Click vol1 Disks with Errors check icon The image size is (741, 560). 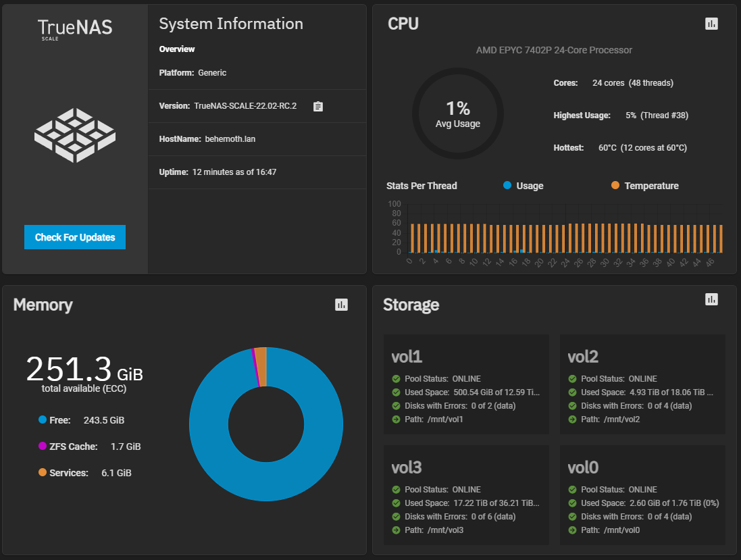[x=396, y=405]
